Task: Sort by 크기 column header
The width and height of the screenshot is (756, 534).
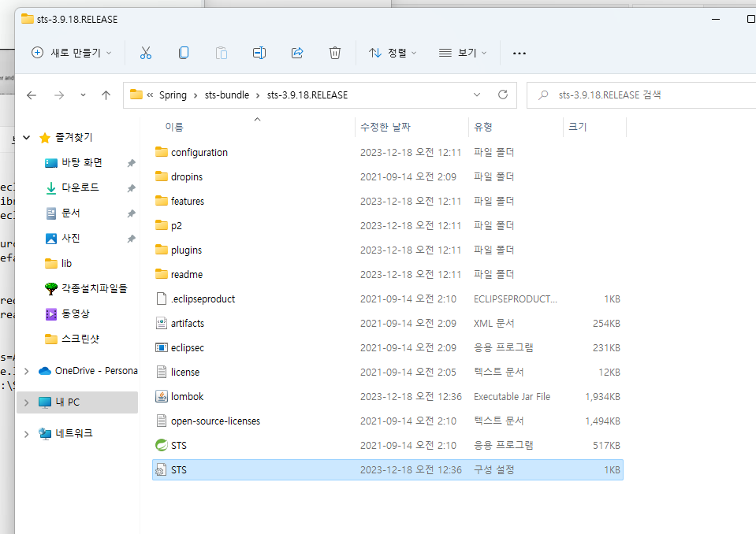Action: tap(577, 127)
